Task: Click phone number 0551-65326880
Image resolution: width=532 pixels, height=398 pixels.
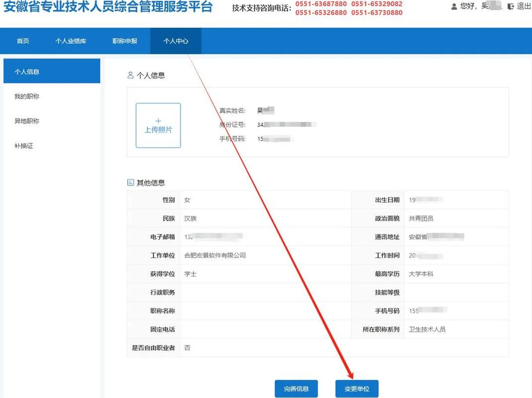Action: point(321,12)
